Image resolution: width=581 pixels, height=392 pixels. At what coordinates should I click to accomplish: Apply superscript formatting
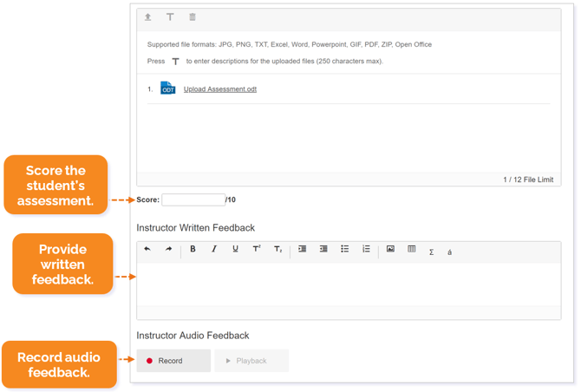tap(257, 250)
